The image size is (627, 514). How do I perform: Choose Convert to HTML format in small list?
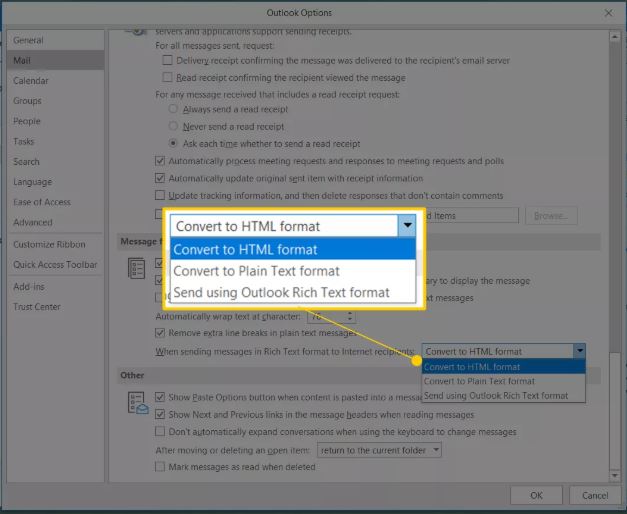point(503,366)
